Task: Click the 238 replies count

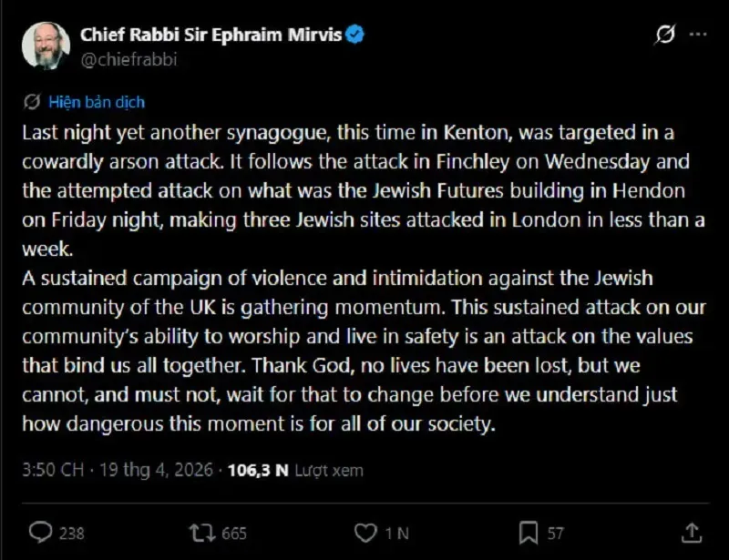Action: (72, 533)
